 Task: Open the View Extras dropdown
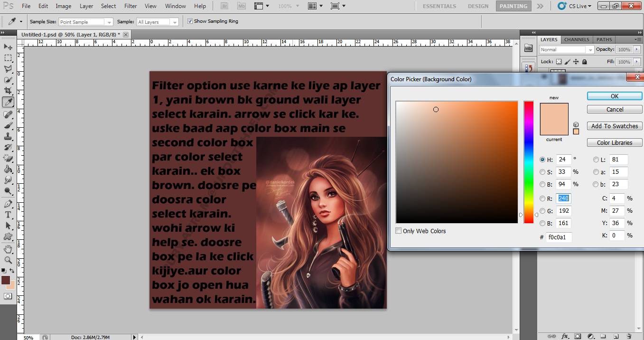point(261,6)
